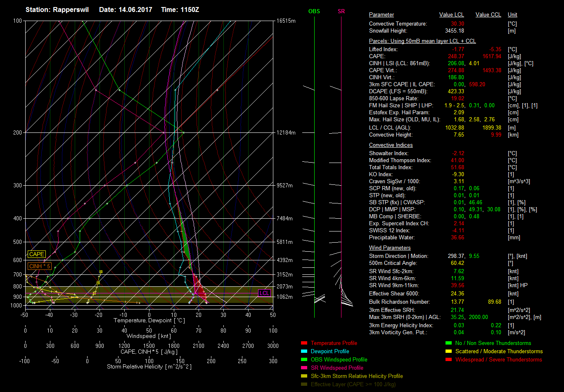Screen dimensions: 564x392
Task: Click the dark Effective Layer legend swatch
Action: click(x=304, y=384)
